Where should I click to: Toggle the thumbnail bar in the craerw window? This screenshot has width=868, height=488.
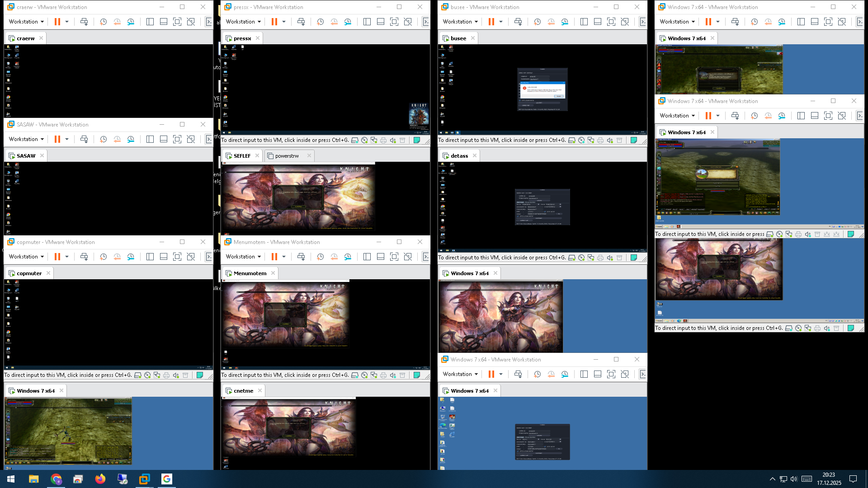(x=164, y=22)
